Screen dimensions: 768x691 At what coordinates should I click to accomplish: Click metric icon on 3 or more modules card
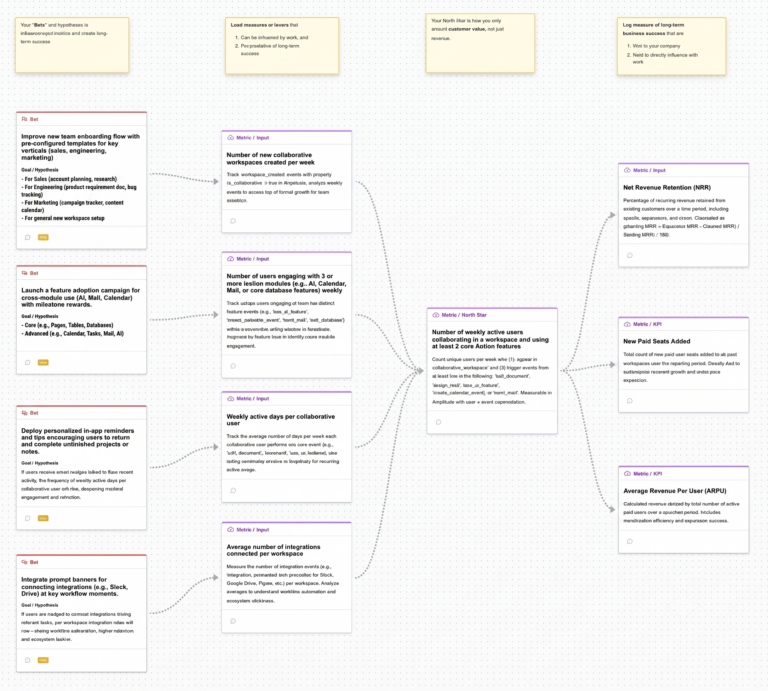coord(230,259)
